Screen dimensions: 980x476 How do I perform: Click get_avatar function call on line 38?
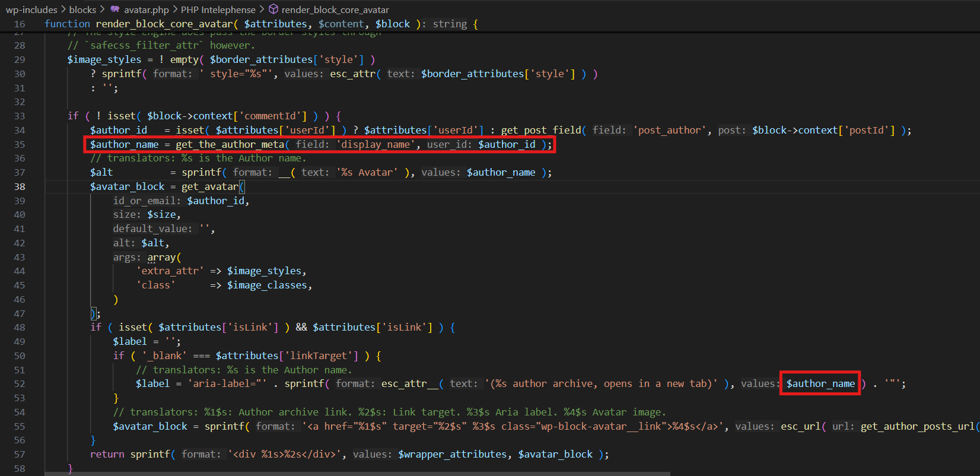point(209,186)
